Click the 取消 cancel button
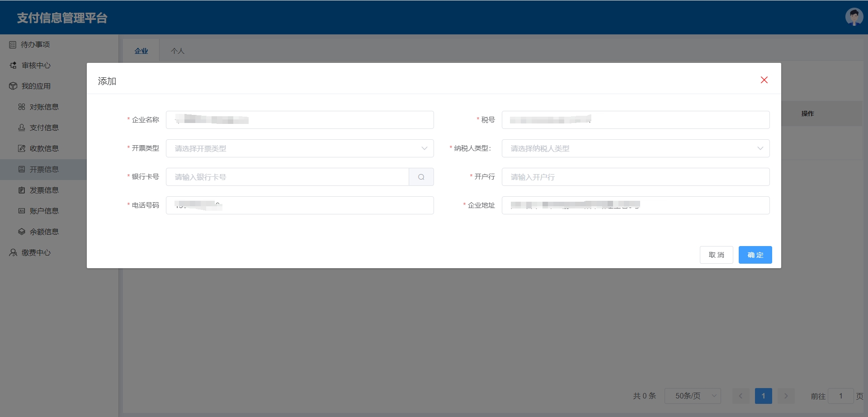868x417 pixels. (716, 255)
